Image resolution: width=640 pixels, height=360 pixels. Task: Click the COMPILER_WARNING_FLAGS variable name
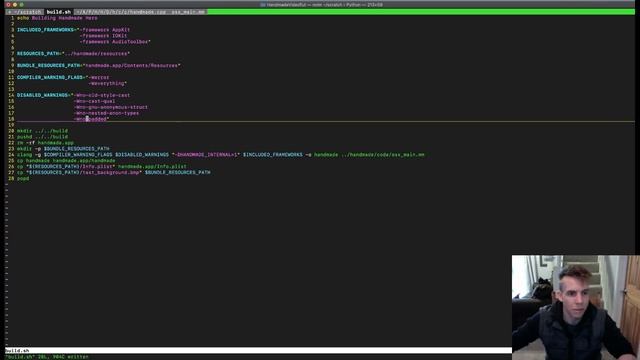50,77
